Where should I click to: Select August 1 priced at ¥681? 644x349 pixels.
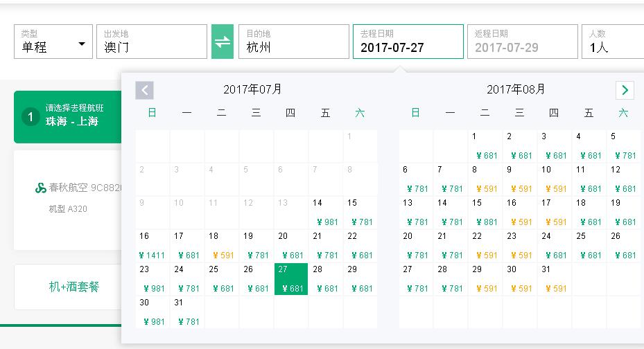[485, 146]
